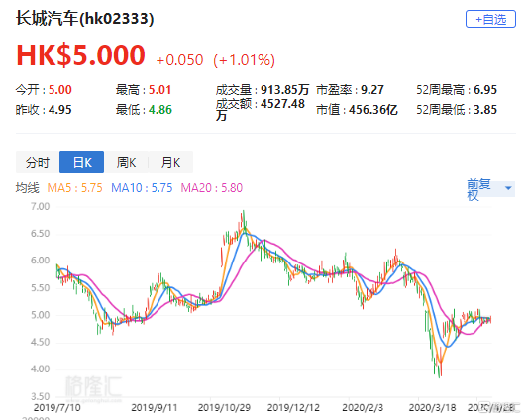Add stock via the +自选 button
This screenshot has width=527, height=420.
[x=490, y=19]
